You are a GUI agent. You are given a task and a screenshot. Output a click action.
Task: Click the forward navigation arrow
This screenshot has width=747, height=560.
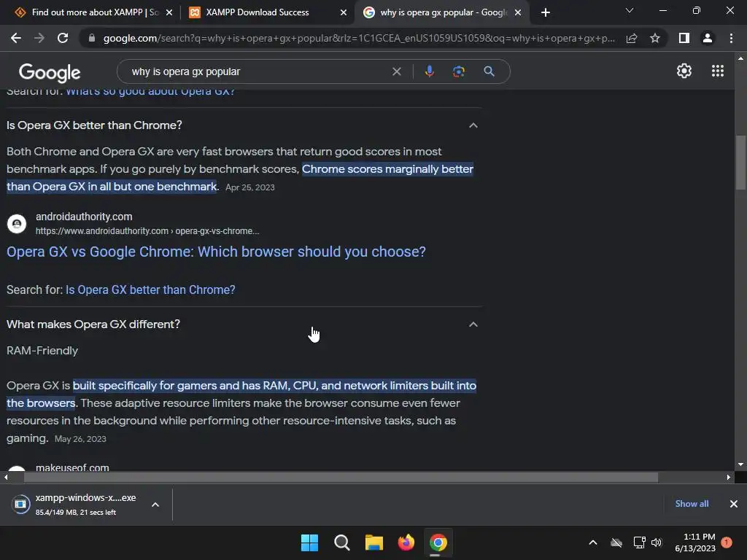tap(39, 38)
